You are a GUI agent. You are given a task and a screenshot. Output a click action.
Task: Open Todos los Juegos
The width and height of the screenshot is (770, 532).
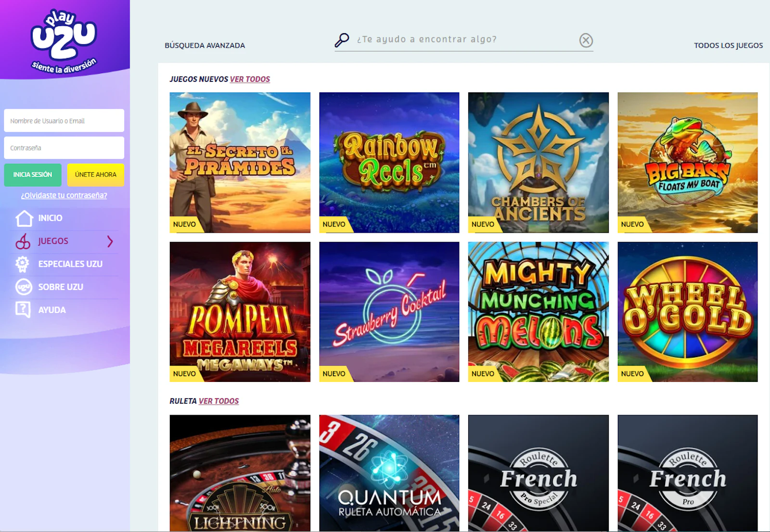pyautogui.click(x=728, y=45)
